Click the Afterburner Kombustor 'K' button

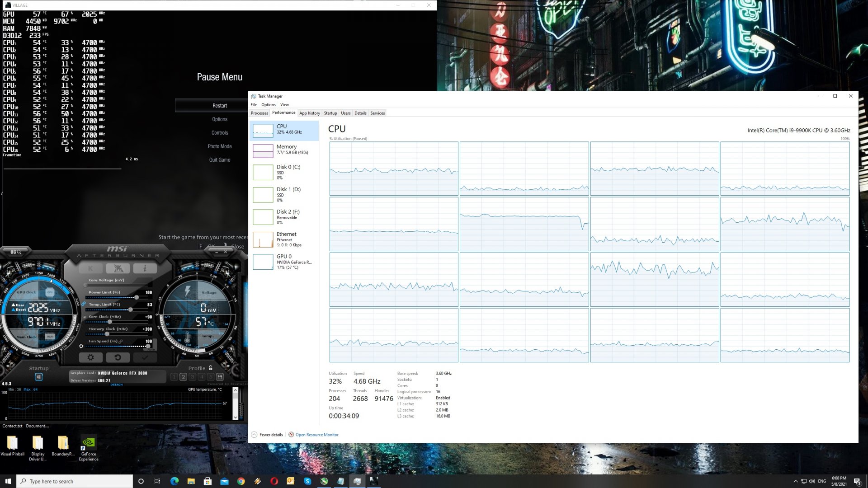(90, 268)
